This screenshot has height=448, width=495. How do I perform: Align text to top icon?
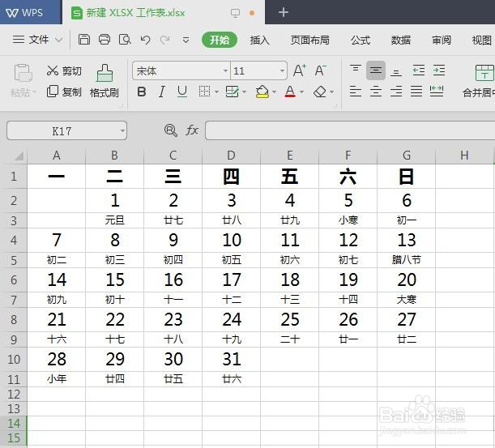pyautogui.click(x=356, y=70)
